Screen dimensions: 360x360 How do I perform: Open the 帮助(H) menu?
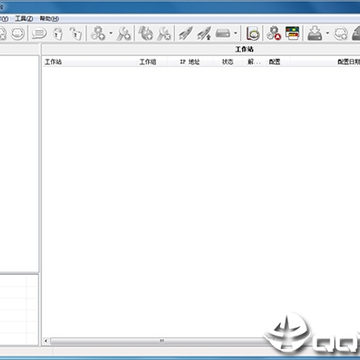tap(50, 19)
